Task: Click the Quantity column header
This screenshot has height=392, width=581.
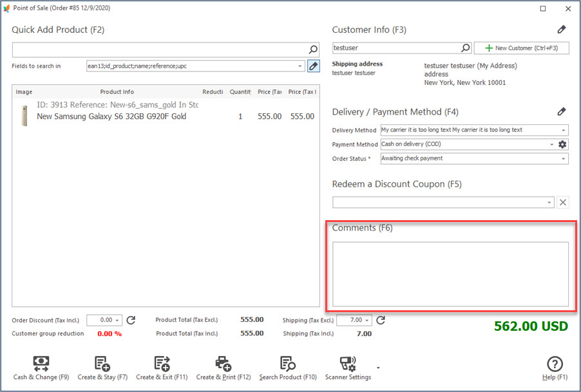Action: 240,92
